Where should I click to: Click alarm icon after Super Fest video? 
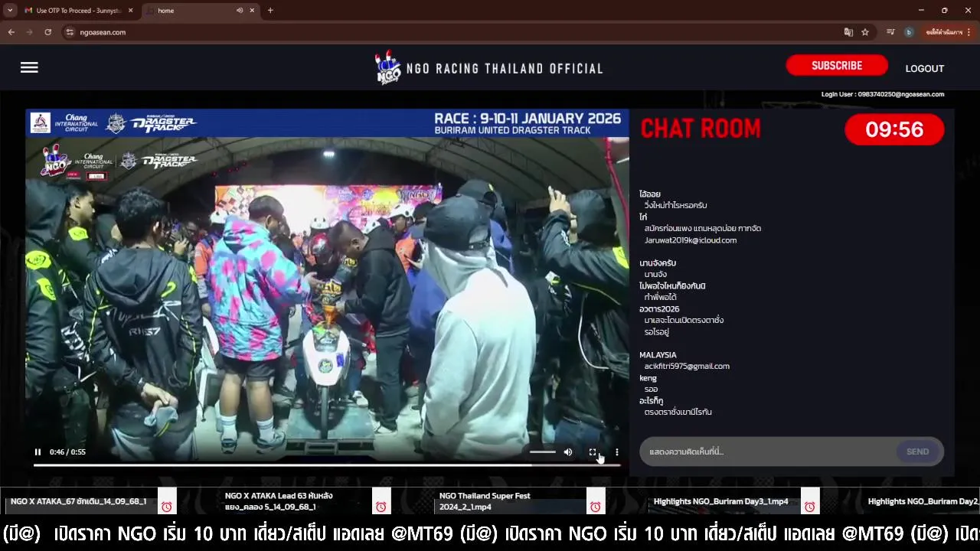click(595, 507)
